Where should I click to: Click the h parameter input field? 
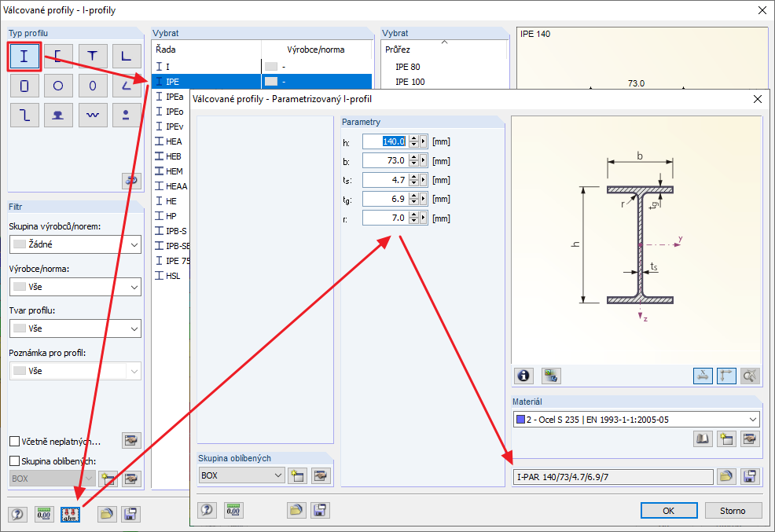[385, 141]
